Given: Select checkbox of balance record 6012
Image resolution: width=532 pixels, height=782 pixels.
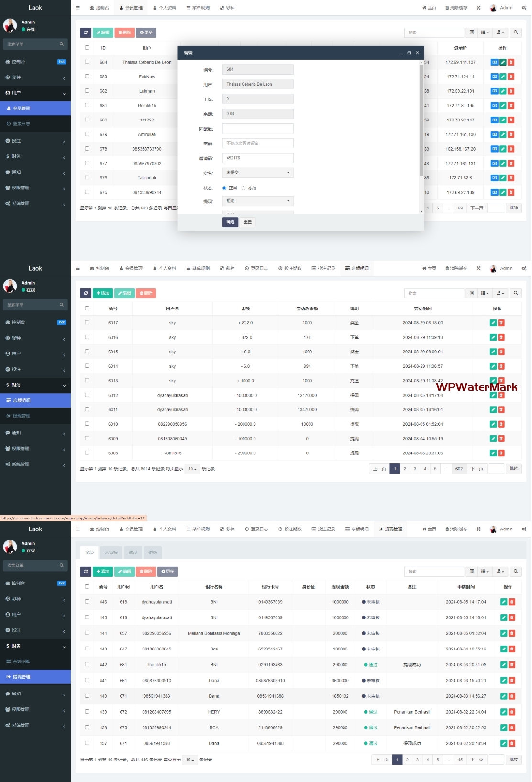Looking at the screenshot, I should click(x=87, y=395).
